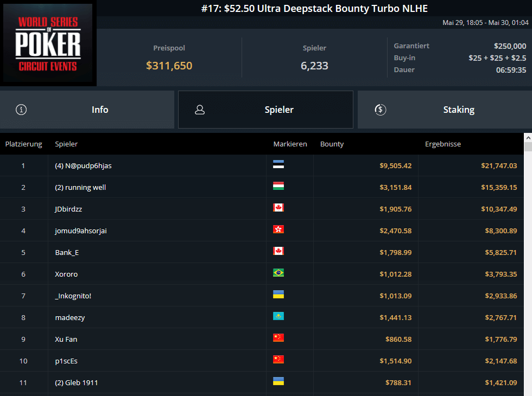Image resolution: width=532 pixels, height=396 pixels.
Task: Sort by Ergebnisse column header
Action: coord(442,144)
